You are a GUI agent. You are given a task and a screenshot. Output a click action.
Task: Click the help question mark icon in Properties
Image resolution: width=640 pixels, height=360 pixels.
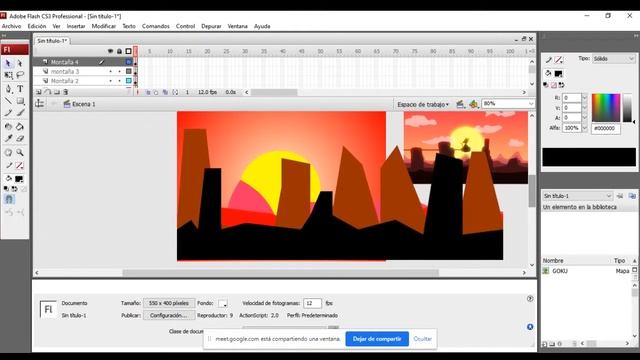coord(530,299)
